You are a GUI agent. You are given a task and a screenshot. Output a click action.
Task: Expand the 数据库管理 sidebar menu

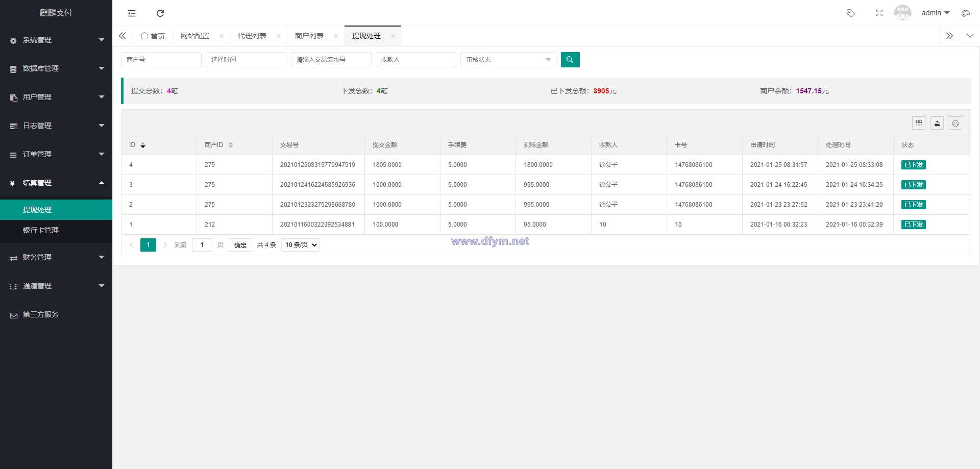click(x=56, y=68)
